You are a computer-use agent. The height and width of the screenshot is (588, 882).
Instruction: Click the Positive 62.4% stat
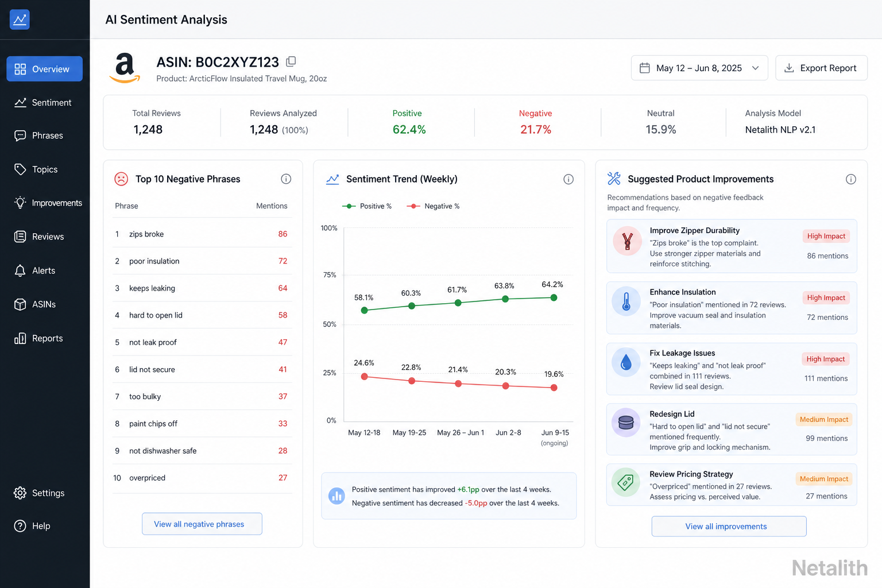point(409,122)
